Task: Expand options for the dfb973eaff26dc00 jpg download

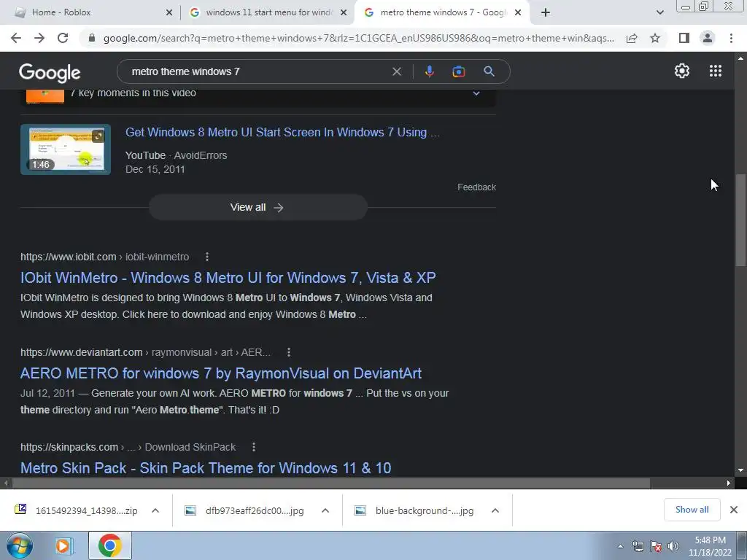Action: click(x=325, y=510)
